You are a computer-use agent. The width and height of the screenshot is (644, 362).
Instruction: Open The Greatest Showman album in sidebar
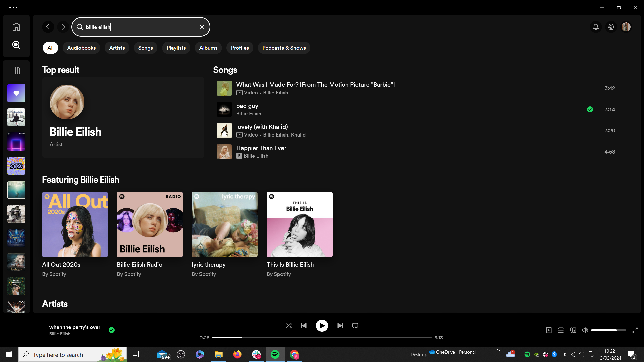(x=16, y=238)
